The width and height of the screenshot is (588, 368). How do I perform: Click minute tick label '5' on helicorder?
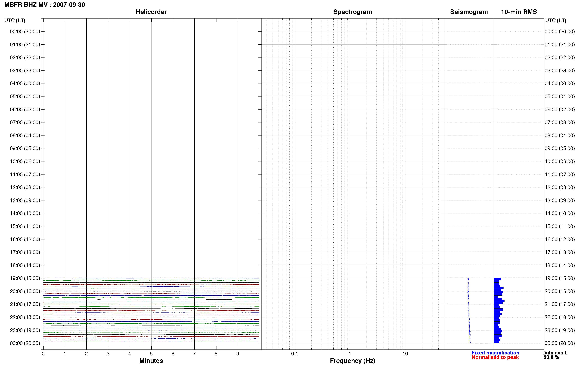151,354
